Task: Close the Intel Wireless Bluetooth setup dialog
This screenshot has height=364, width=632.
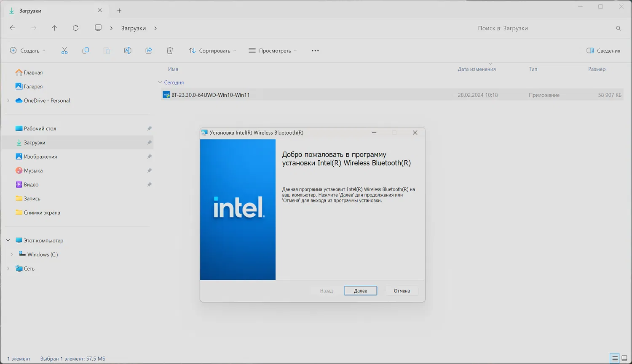Action: [x=415, y=133]
